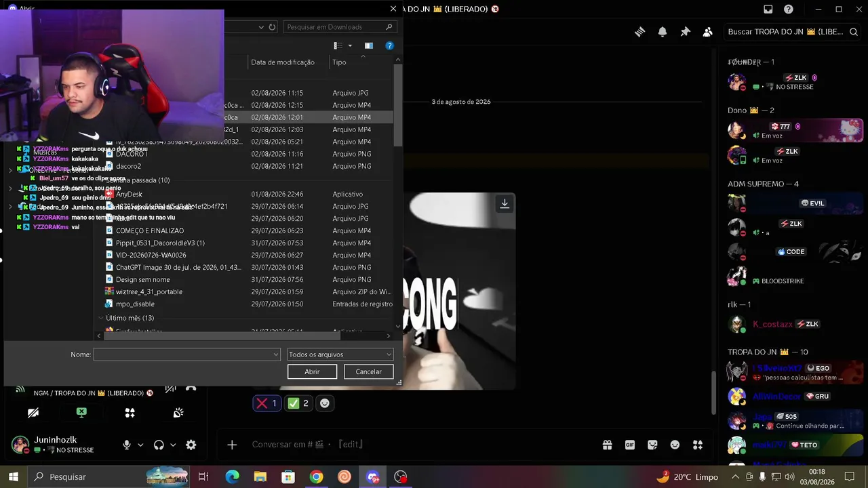
Task: Select the dacoro2 PNG file
Action: click(x=128, y=166)
